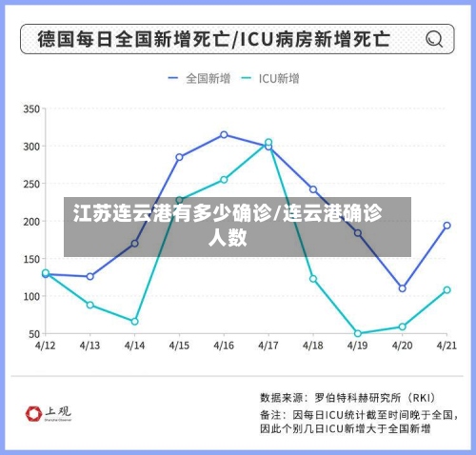This screenshot has height=455, width=476.
Task: Click the 数据来源 罗伯特科赫研究所 text
Action: pyautogui.click(x=348, y=398)
